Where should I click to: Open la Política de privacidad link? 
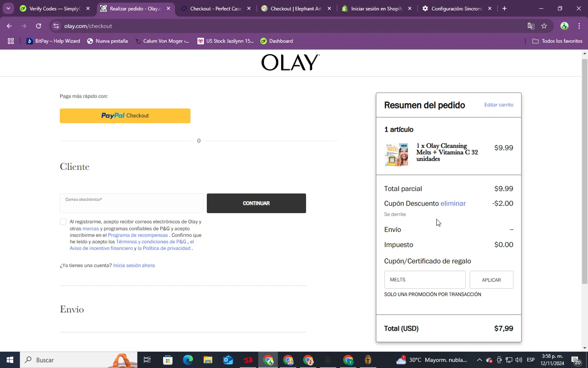(x=164, y=248)
